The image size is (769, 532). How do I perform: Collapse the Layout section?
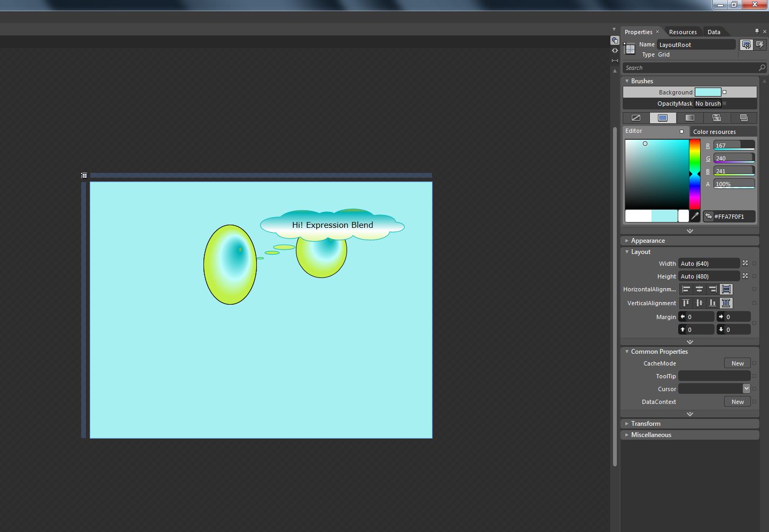coord(627,252)
